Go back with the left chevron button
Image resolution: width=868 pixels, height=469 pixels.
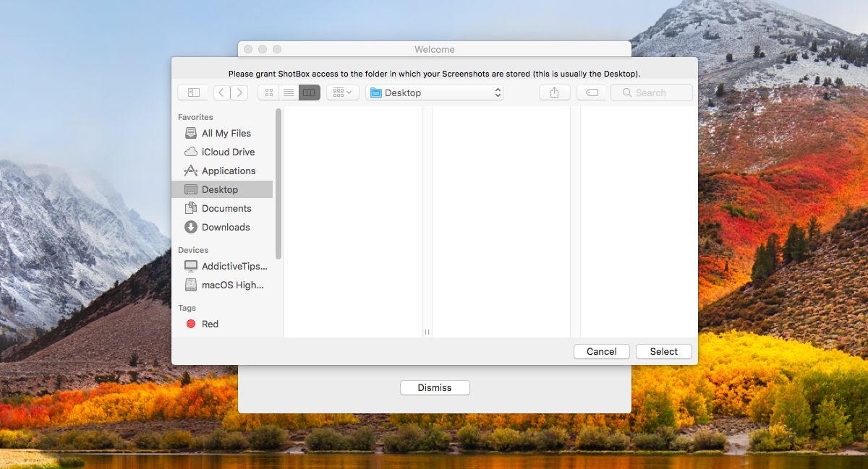(x=221, y=92)
